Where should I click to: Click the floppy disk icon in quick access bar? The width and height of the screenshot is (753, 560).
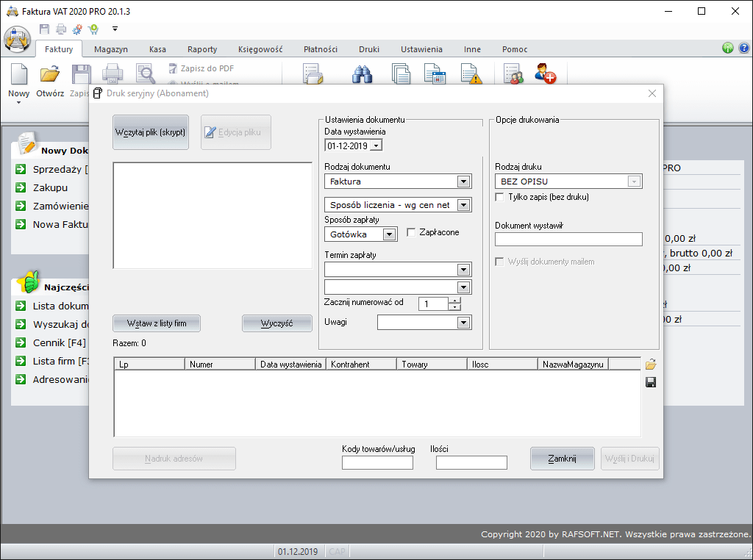[x=44, y=29]
